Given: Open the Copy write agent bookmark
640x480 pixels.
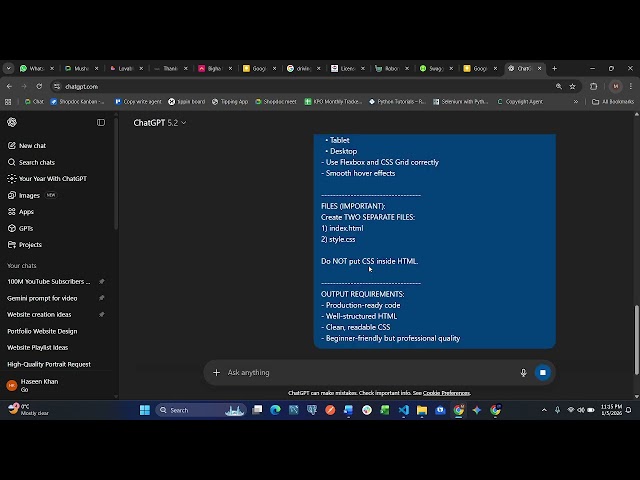Looking at the screenshot, I should pyautogui.click(x=138, y=102).
